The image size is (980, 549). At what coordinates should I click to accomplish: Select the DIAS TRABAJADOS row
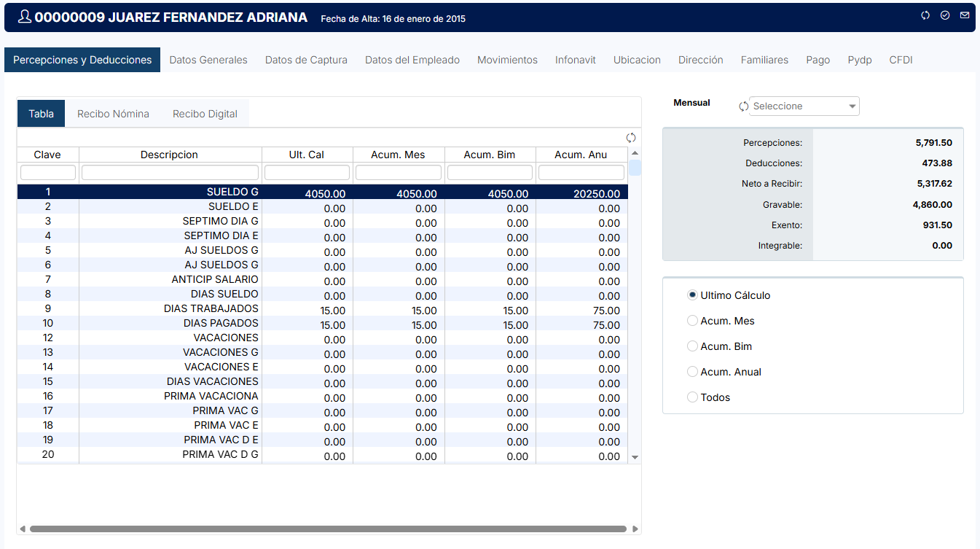point(211,309)
